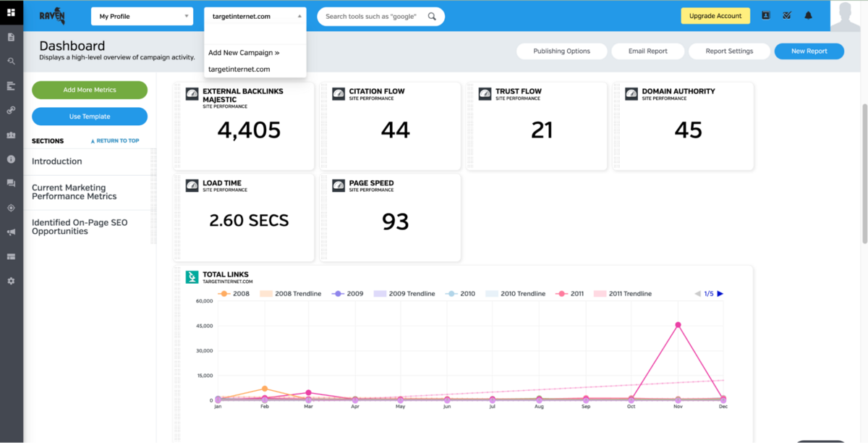Click the Use Template button
868x443 pixels.
pos(90,117)
